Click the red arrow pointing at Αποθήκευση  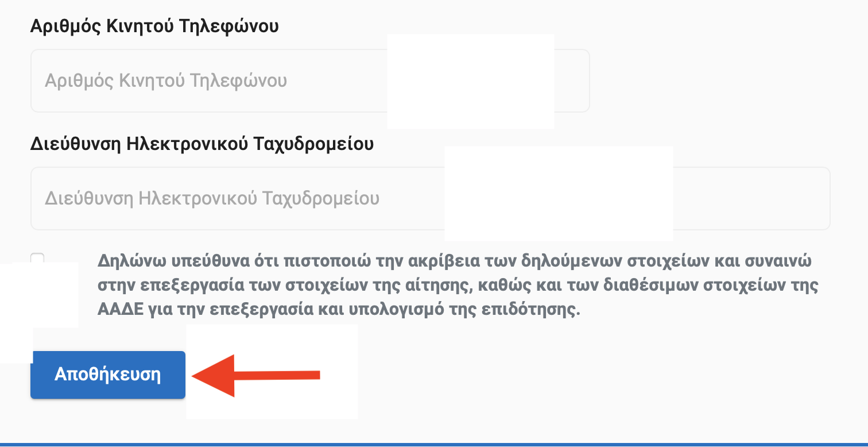point(256,376)
